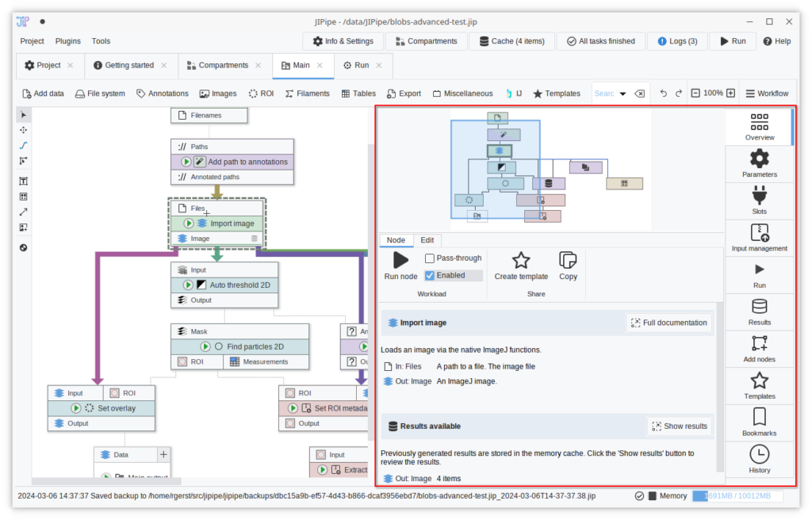Image resolution: width=812 pixels, height=520 pixels.
Task: Click the Run node play icon
Action: point(400,260)
